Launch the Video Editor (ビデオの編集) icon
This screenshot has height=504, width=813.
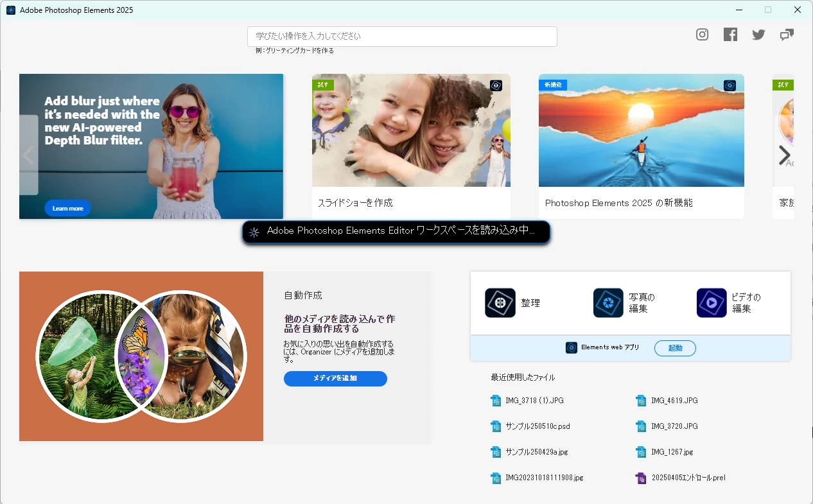point(712,303)
